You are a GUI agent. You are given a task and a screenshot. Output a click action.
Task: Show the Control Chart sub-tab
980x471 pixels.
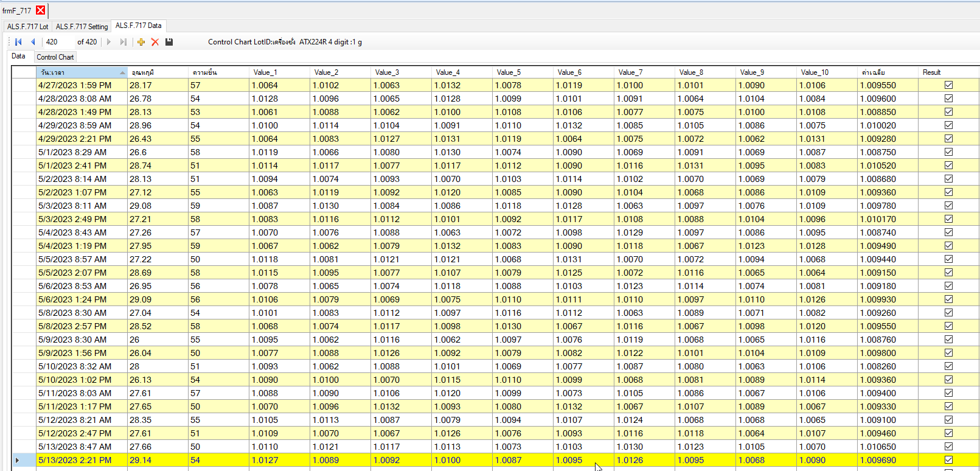click(x=55, y=57)
